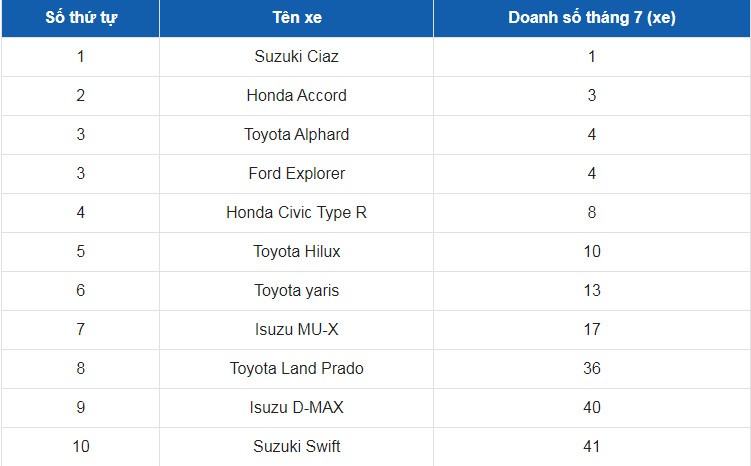Choose the Ford Explorer name cell
The image size is (751, 466).
point(296,173)
